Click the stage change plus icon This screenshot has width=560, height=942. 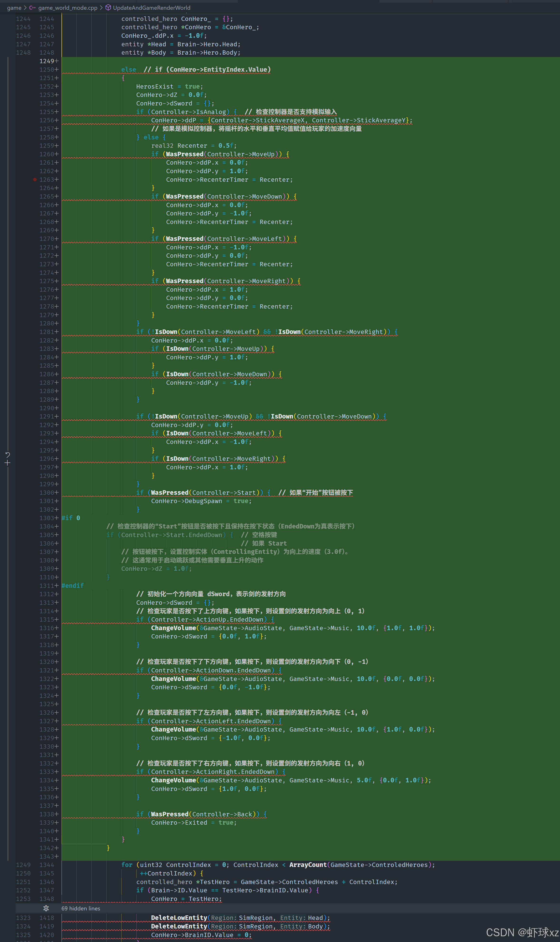[8, 463]
